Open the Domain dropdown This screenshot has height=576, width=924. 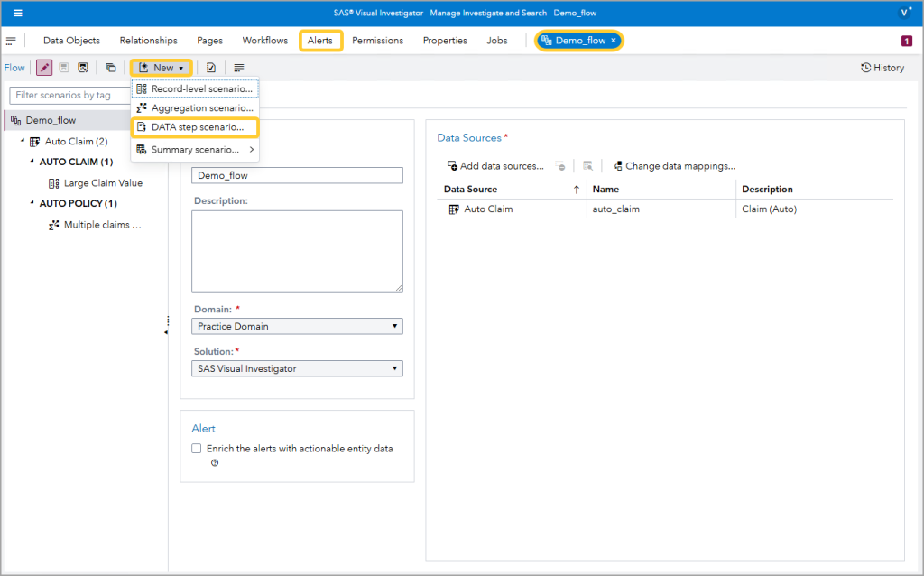(297, 326)
